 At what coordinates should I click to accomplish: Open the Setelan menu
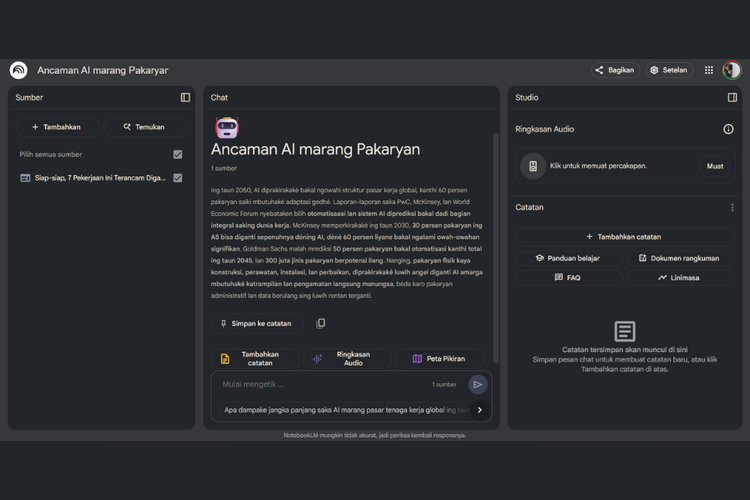(x=668, y=70)
